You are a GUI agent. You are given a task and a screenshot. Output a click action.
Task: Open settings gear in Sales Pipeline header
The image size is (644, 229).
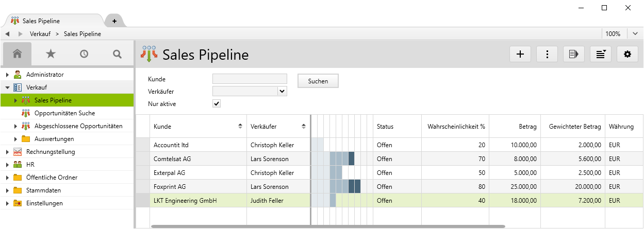point(628,54)
